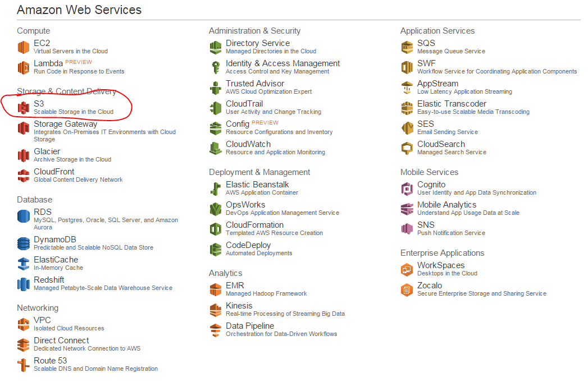Click the Zocalo service link

point(430,286)
